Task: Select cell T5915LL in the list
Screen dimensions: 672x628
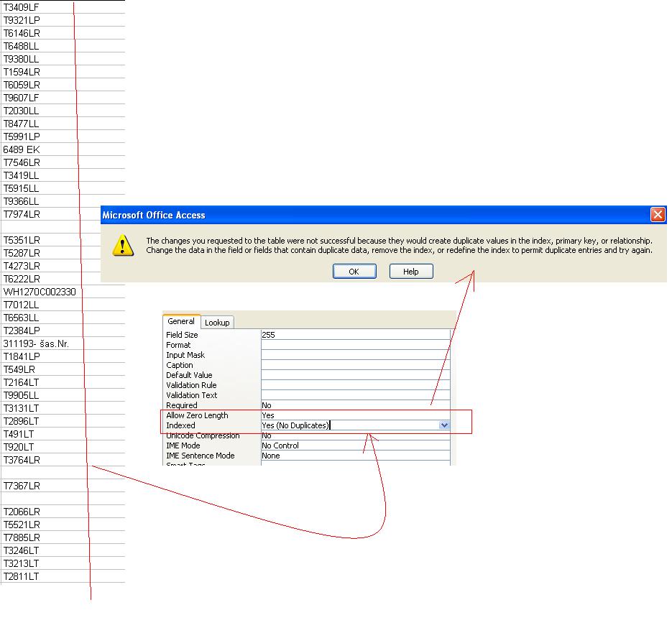Action: pyautogui.click(x=63, y=188)
